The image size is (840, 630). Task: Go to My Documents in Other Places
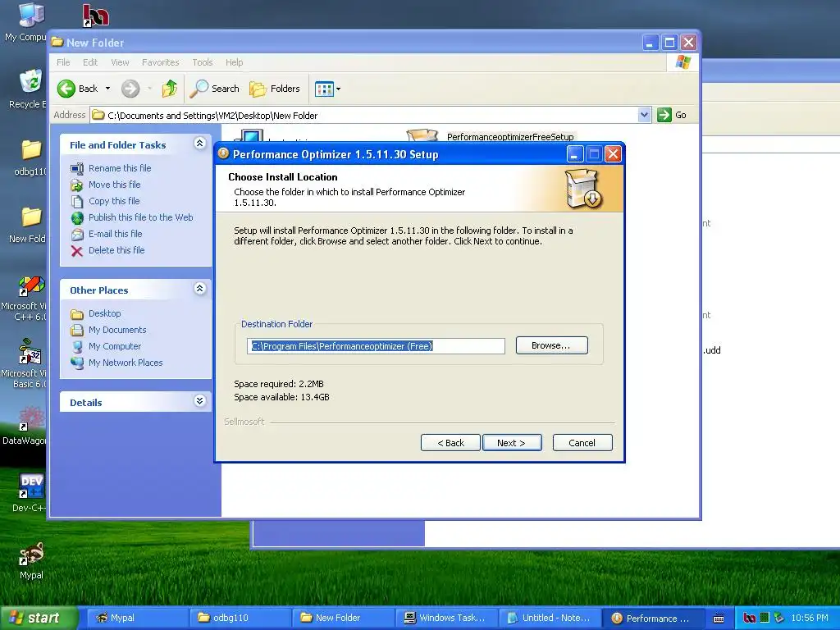[117, 330]
